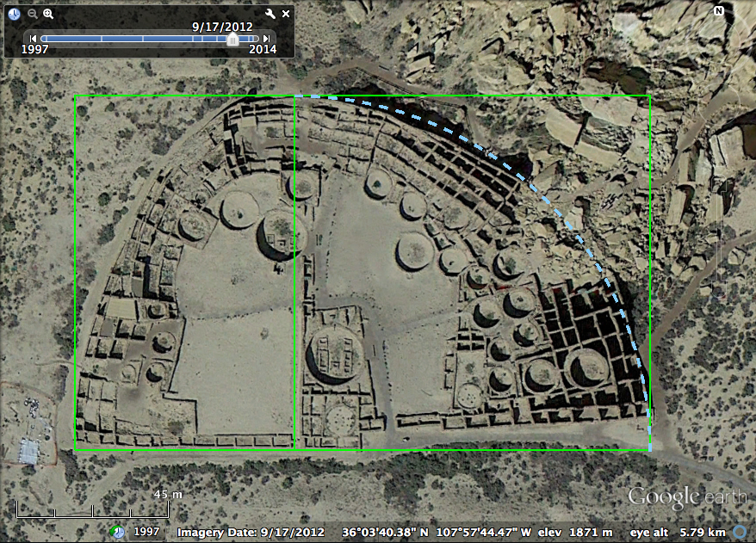Click the streaming indicator circle at bottom right
Viewport: 756px width, 543px height.
tap(740, 531)
